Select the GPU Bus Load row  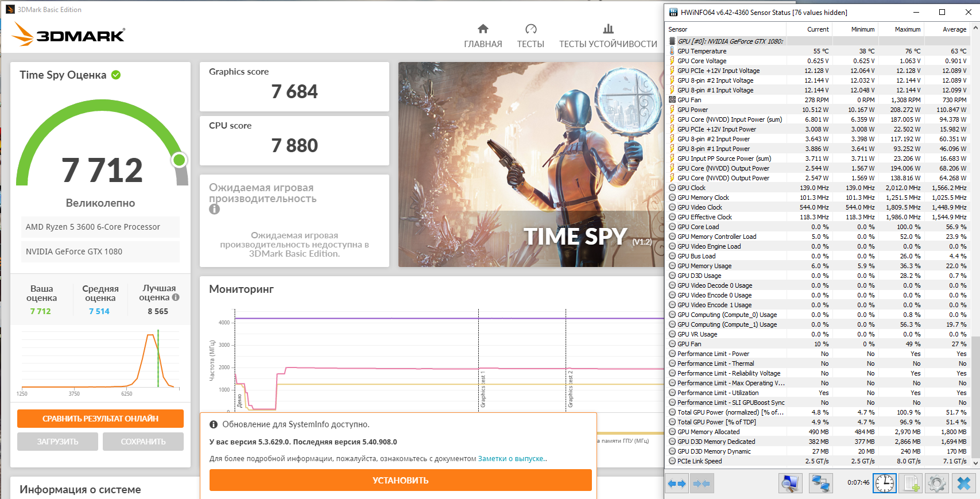tap(818, 256)
